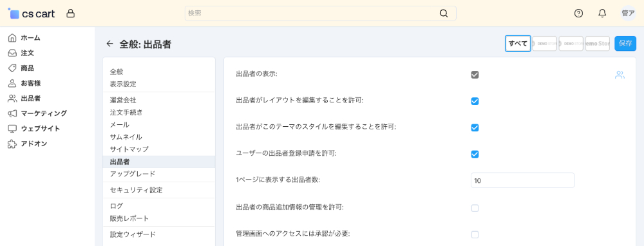This screenshot has width=644, height=246.
Task: Click the 全般: 出品者 page title
Action: point(145,44)
